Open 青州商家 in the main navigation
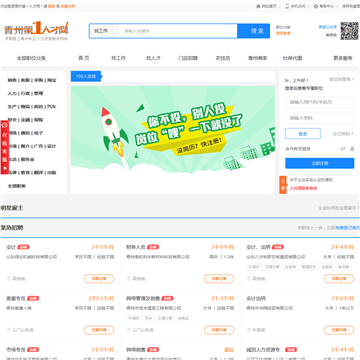360x360 pixels. (x=257, y=58)
